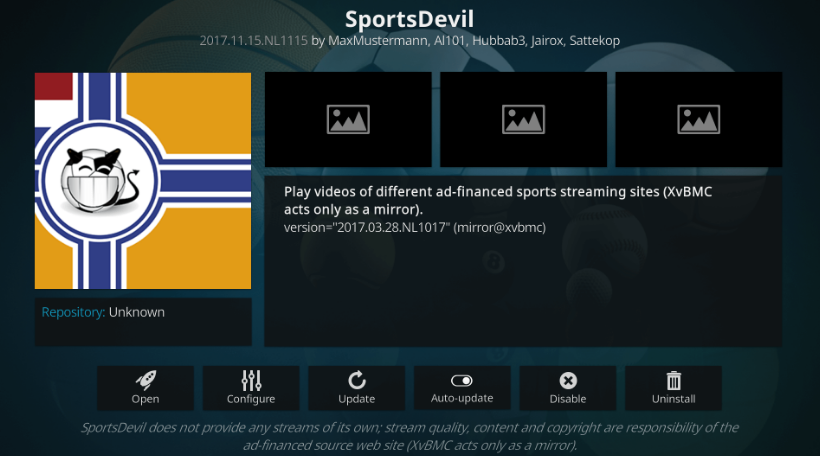Viewport: 820px width, 456px height.
Task: Click the Update button text
Action: (x=357, y=399)
